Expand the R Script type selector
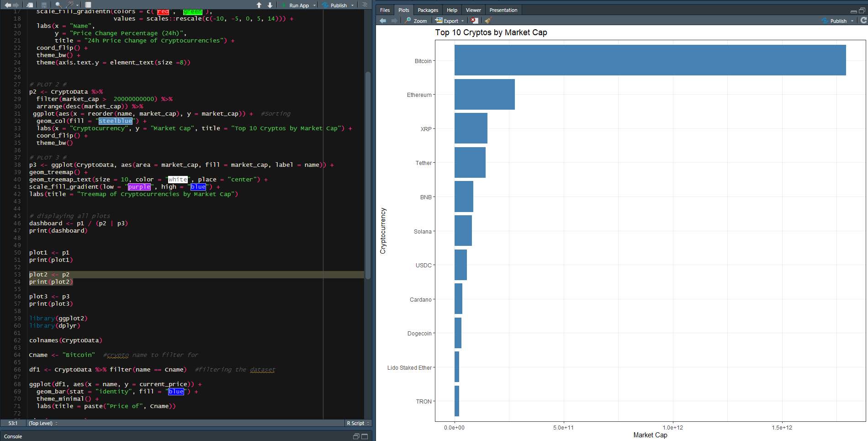The height and width of the screenshot is (441, 868). tap(358, 423)
